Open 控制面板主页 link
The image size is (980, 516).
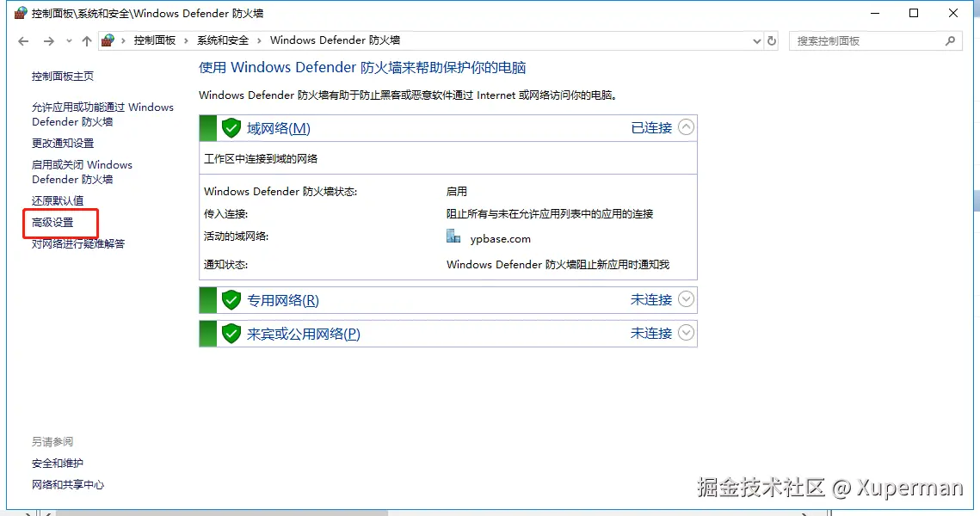(x=63, y=77)
